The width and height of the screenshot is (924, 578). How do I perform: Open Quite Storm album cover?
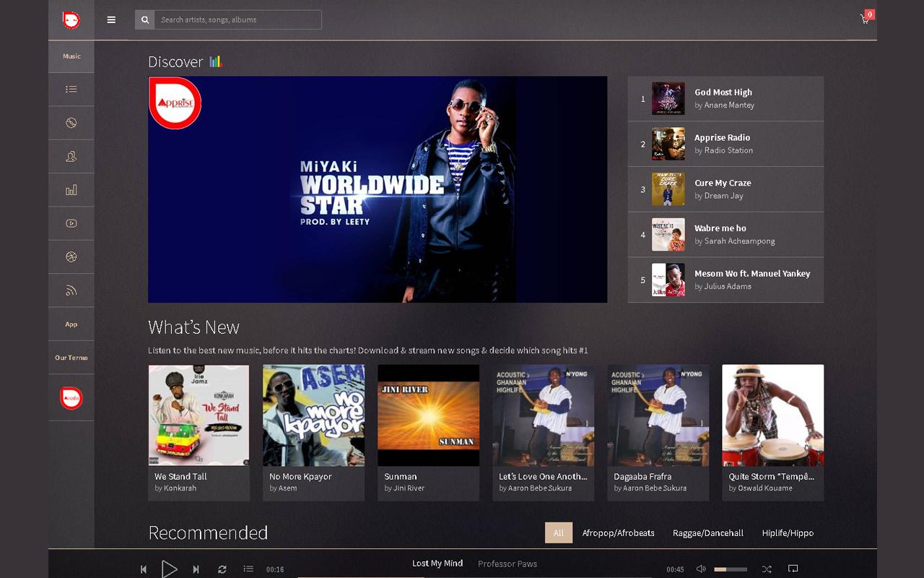[x=772, y=415]
